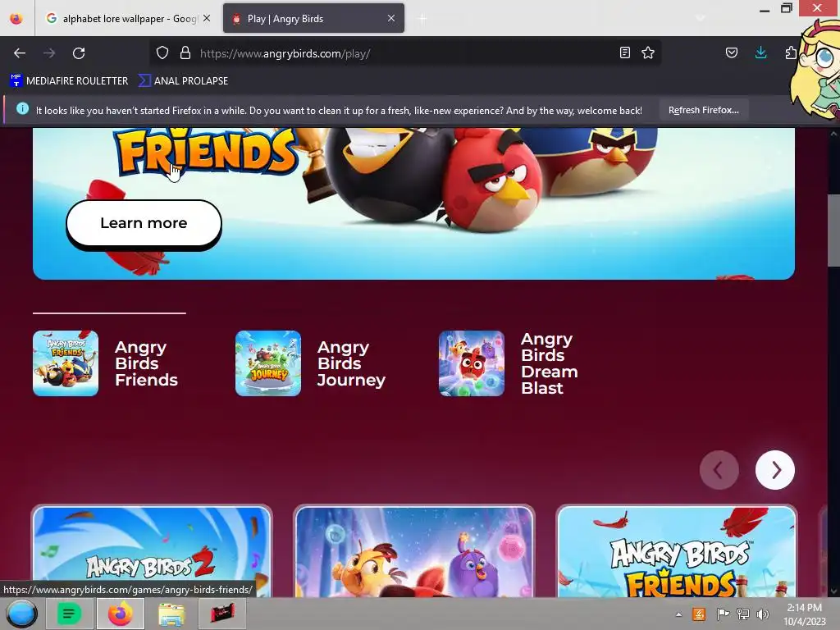Open the volume speaker tray icon
This screenshot has height=630, width=840.
tap(762, 614)
